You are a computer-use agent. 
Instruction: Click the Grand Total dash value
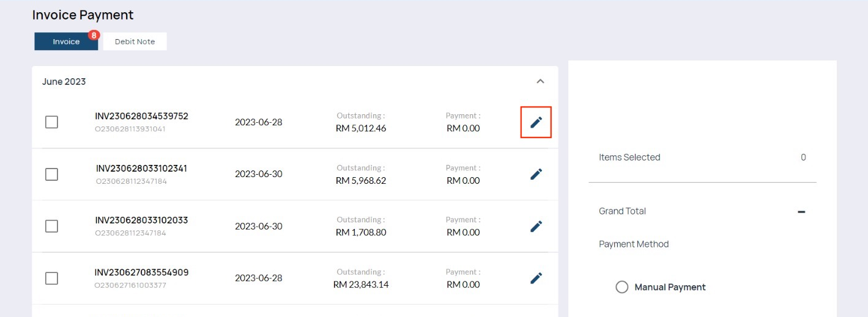point(801,211)
